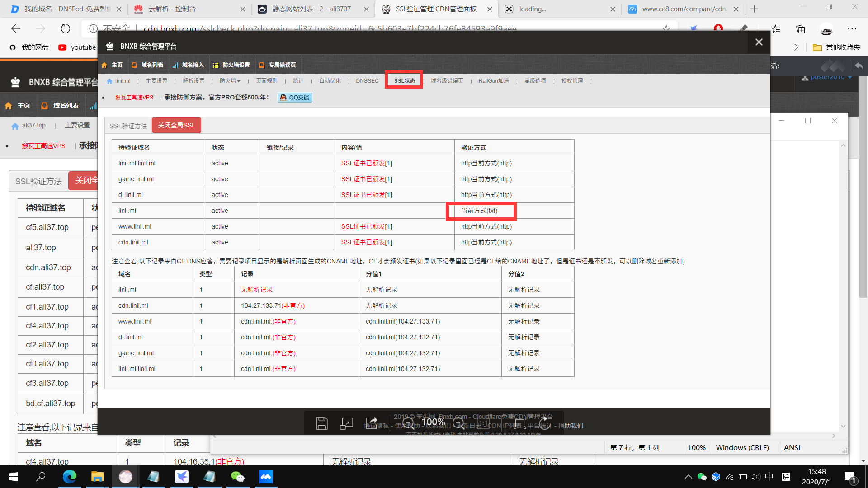Open the browser favorites star icon
Viewport: 868px width, 488px height.
pos(775,29)
